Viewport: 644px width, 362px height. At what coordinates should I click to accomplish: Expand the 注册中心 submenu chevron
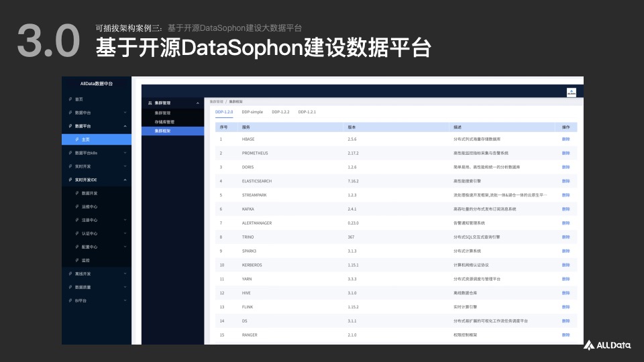(x=125, y=220)
